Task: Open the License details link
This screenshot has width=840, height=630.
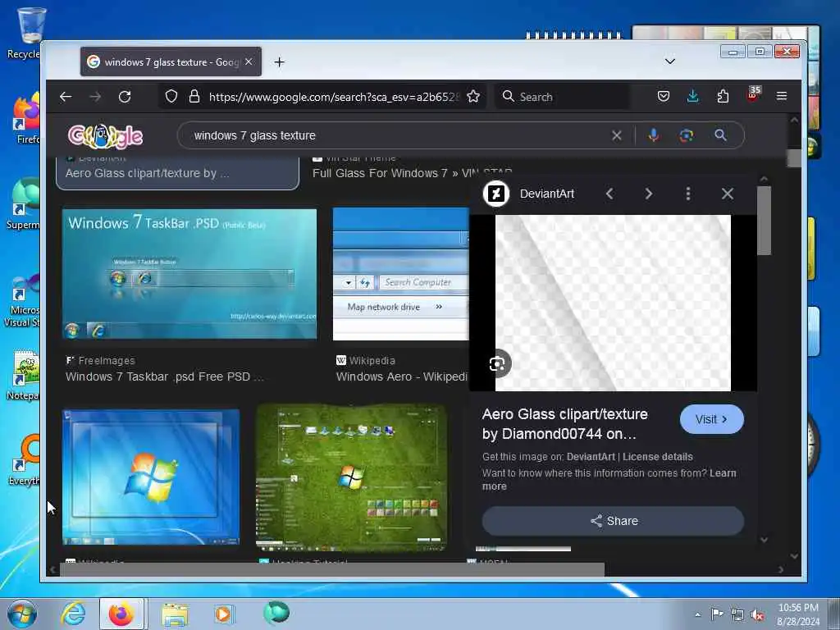Action: coord(657,457)
